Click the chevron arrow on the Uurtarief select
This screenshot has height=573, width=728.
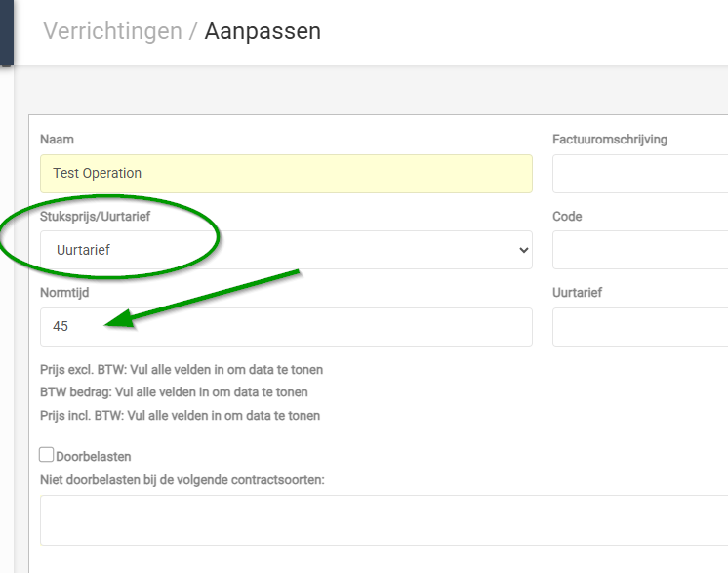tap(522, 251)
